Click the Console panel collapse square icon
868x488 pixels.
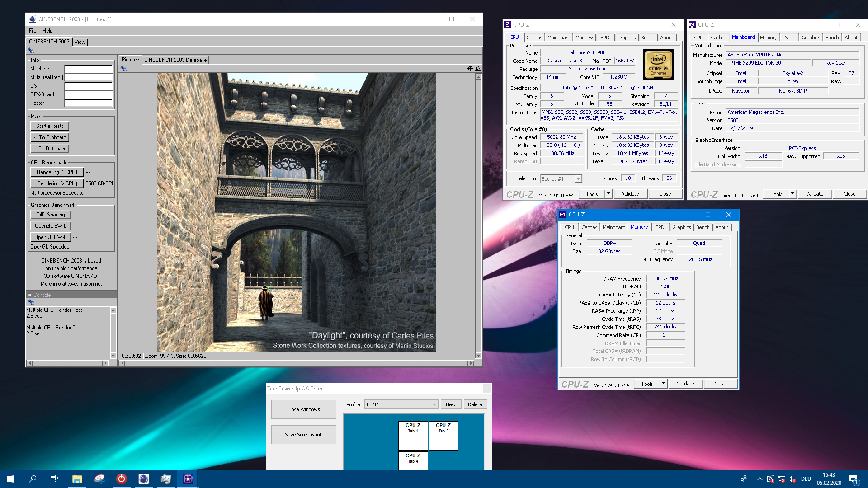coord(29,295)
